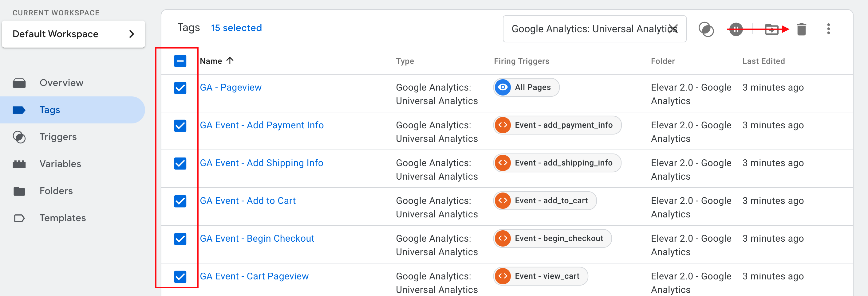Viewport: 868px width, 296px height.
Task: Open the GA Event - Add Payment Info tag
Action: [x=262, y=125]
